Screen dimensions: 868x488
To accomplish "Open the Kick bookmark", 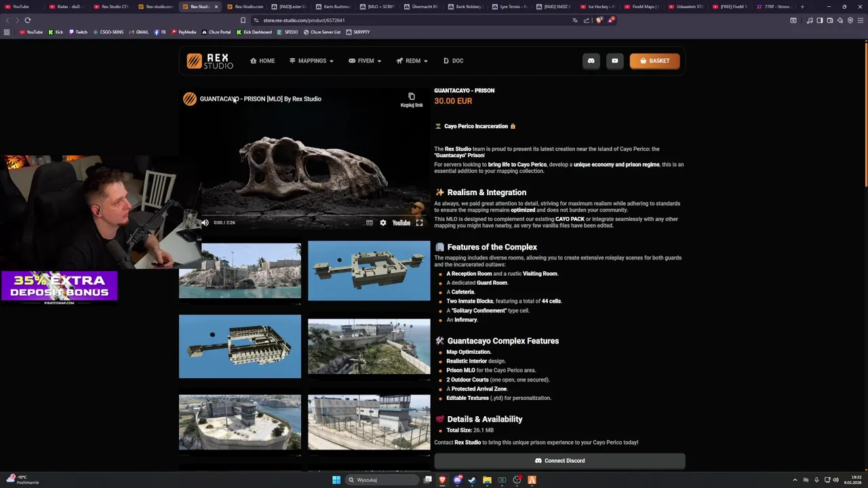I will coord(56,32).
